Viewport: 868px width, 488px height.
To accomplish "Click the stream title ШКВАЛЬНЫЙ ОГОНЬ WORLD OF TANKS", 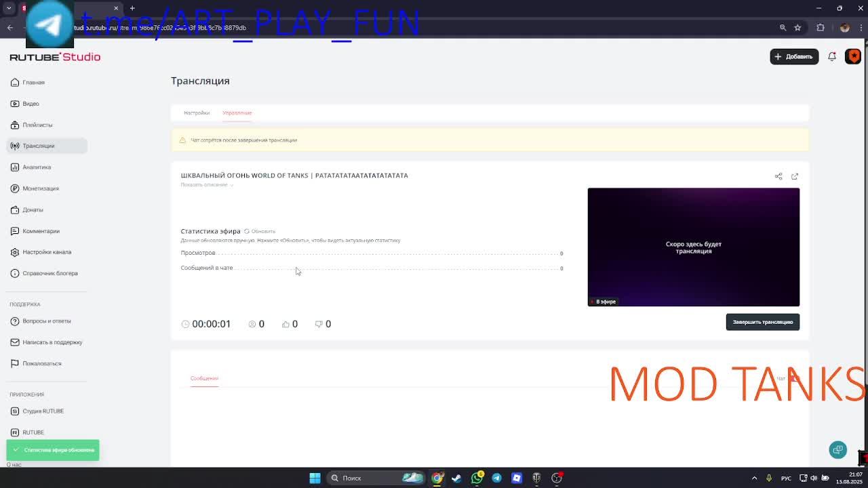I will [x=294, y=176].
